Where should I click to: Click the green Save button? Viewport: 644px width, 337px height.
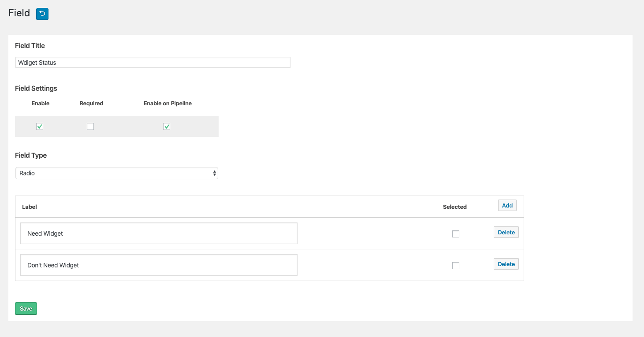pyautogui.click(x=26, y=308)
